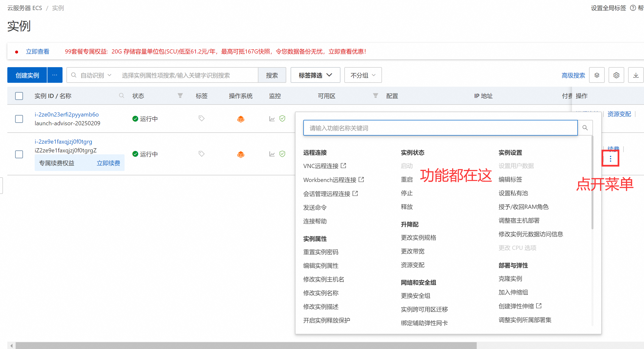The image size is (644, 349).
Task: Open the 不分组 grouping dropdown
Action: [x=363, y=75]
